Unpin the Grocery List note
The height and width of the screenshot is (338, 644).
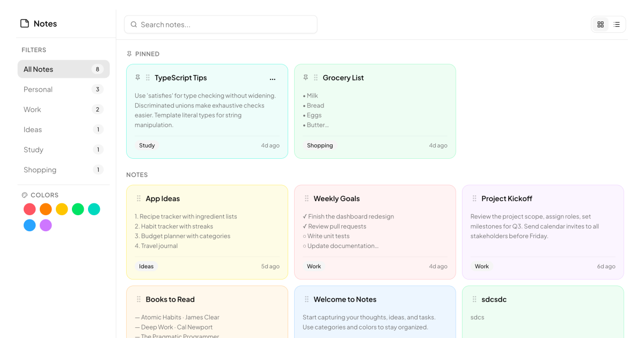(x=306, y=77)
